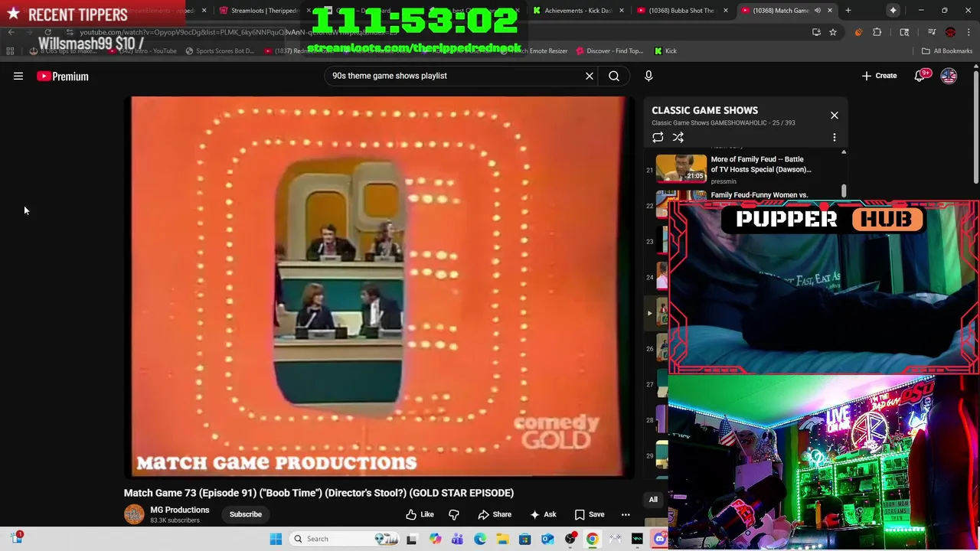
Task: Open File Explorer on taskbar
Action: 502,539
